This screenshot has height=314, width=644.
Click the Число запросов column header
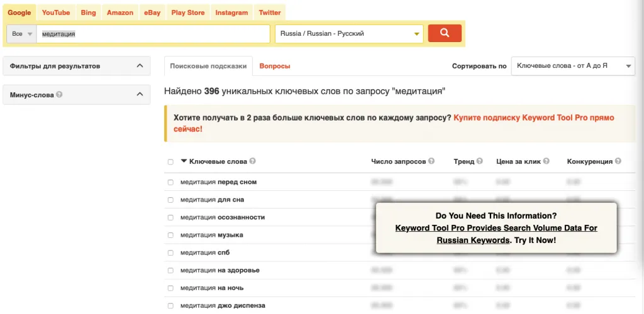[x=398, y=161]
